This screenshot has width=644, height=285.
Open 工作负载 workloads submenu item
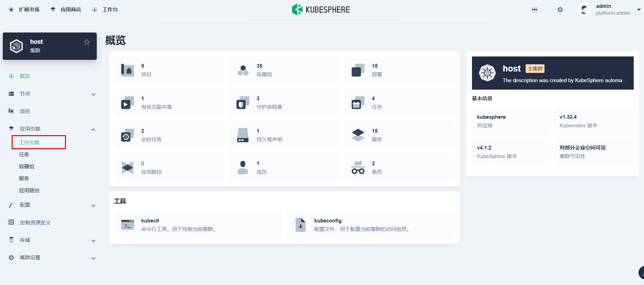[29, 142]
